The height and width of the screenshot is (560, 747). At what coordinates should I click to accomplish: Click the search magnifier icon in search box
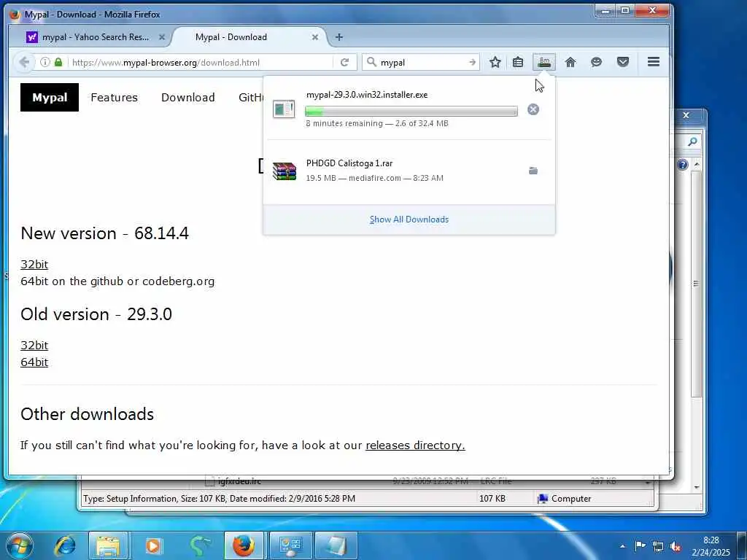[371, 62]
